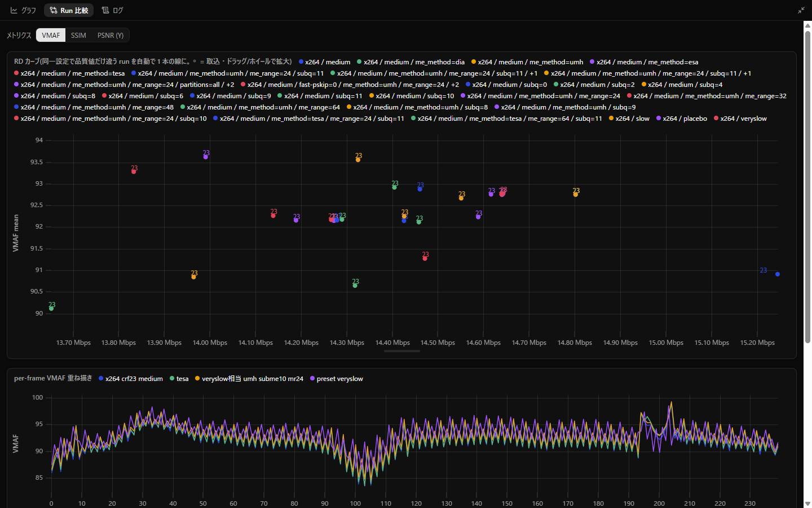Viewport: 812px width, 508px height.
Task: Toggle the blue 'x264 / medium / subq=9' legend entry
Action: pyautogui.click(x=230, y=96)
